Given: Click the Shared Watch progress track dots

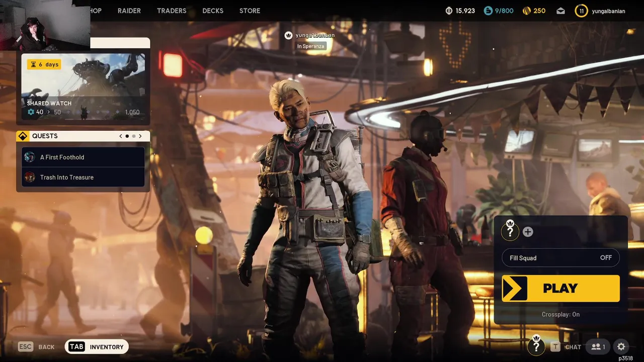Looking at the screenshot, I should click(x=93, y=112).
